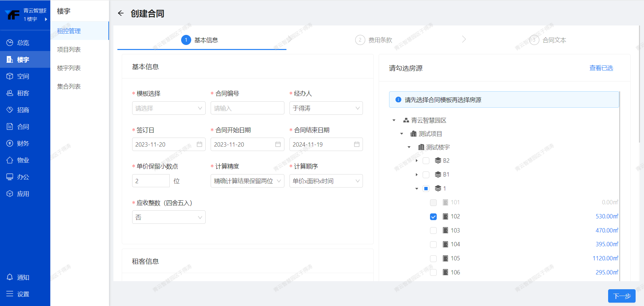Screen dimensions: 644x306
Task: Open the 财务 finance sidebar icon
Action: pos(10,143)
